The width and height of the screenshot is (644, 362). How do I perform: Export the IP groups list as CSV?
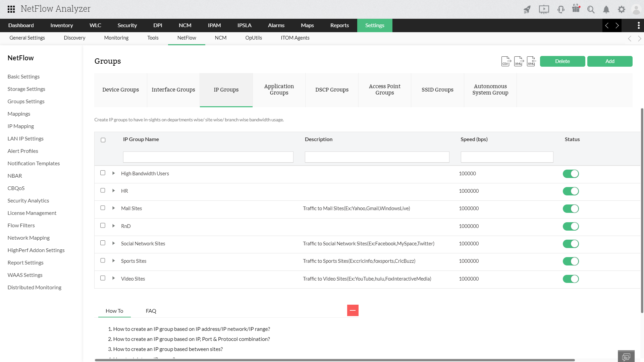tap(506, 61)
